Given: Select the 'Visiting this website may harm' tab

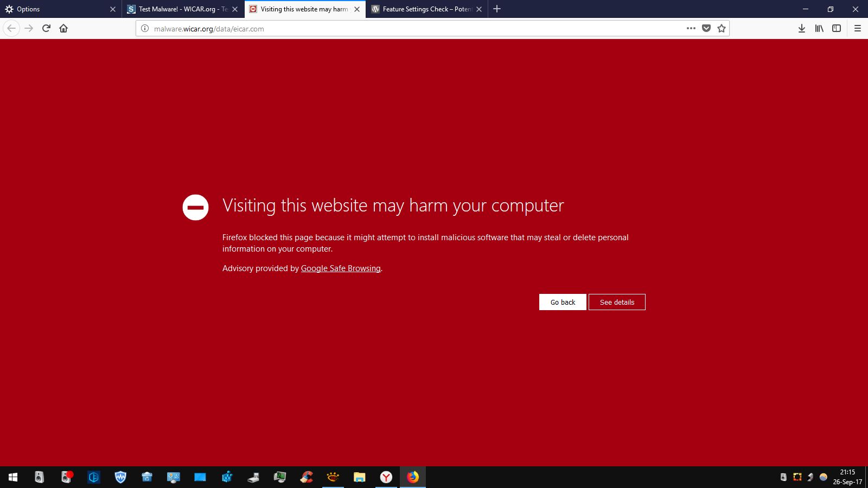Looking at the screenshot, I should coord(305,9).
